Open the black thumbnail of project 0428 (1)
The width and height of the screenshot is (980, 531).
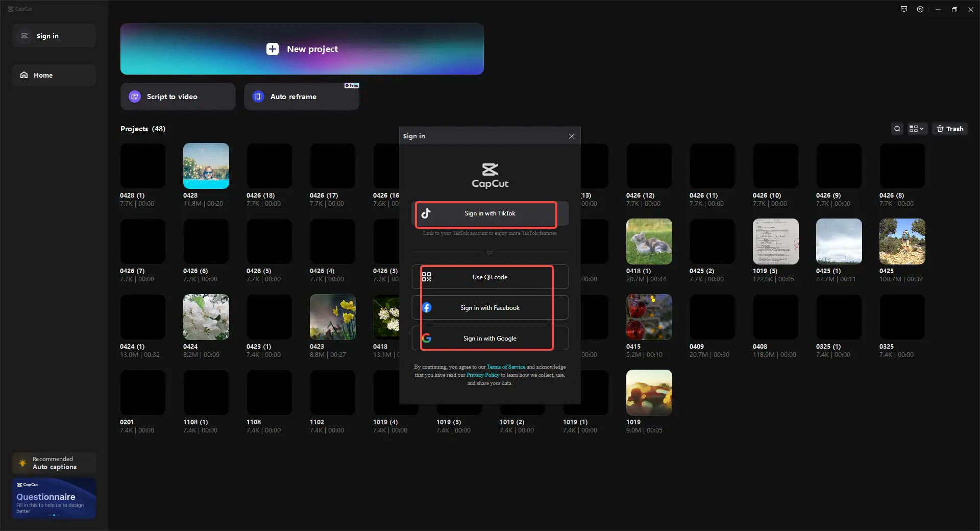pyautogui.click(x=143, y=166)
